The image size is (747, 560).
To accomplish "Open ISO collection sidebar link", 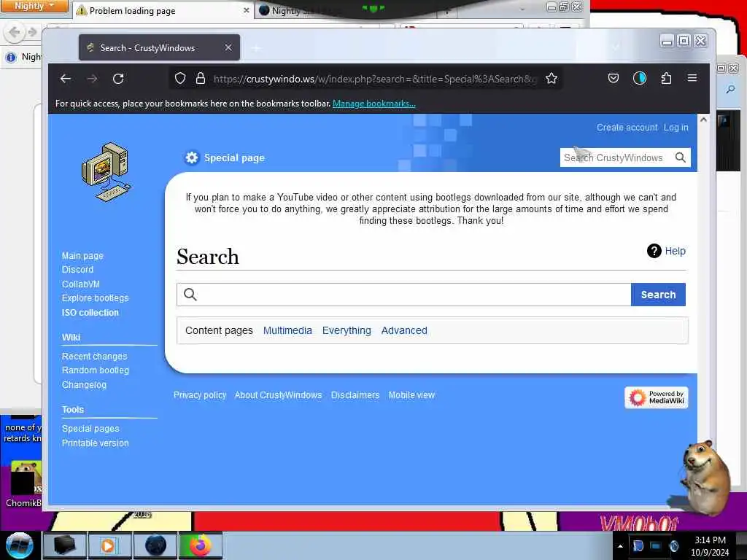I will 90,313.
